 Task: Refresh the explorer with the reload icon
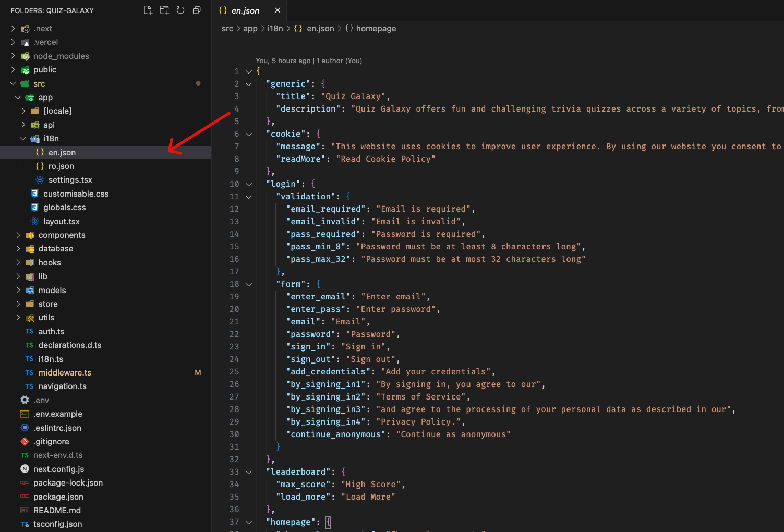tap(180, 10)
